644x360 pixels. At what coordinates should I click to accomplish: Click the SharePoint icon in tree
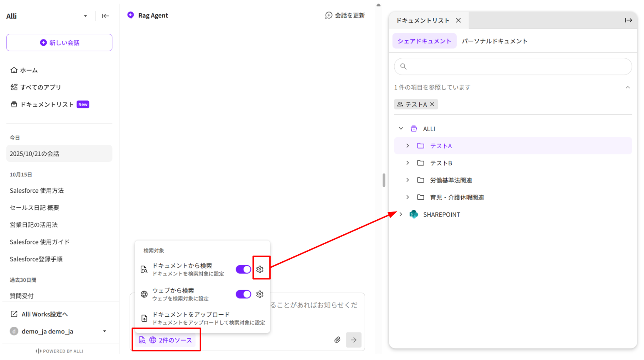tap(413, 214)
